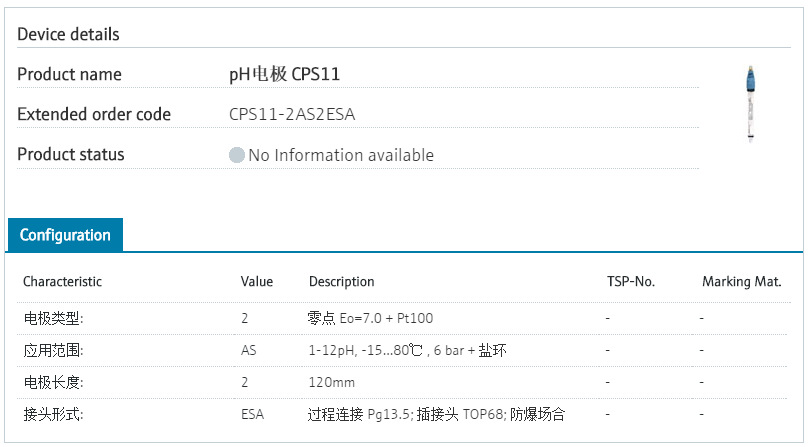Click the AS value cell
Screen dimensions: 809x447
(x=249, y=351)
